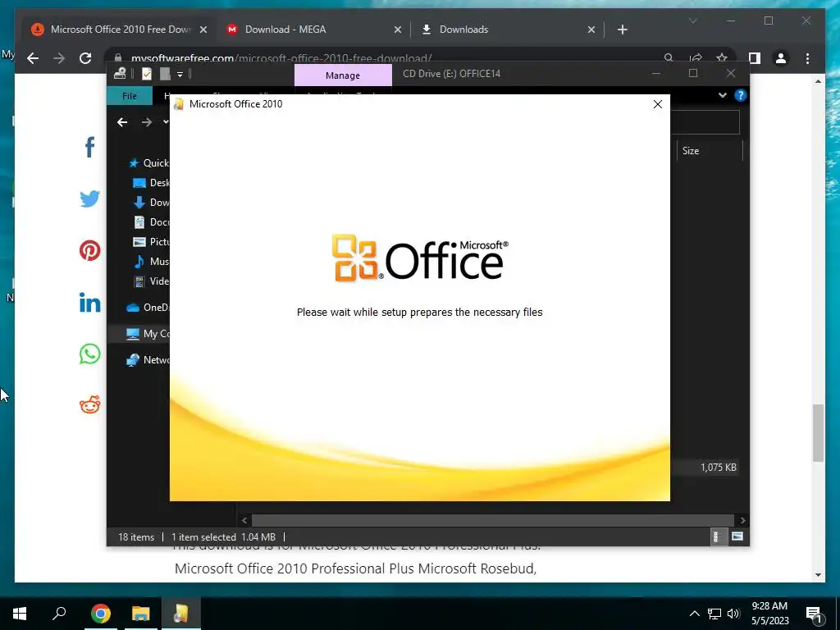Open Downloads folder in navigation pane
The height and width of the screenshot is (630, 840).
[x=151, y=203]
